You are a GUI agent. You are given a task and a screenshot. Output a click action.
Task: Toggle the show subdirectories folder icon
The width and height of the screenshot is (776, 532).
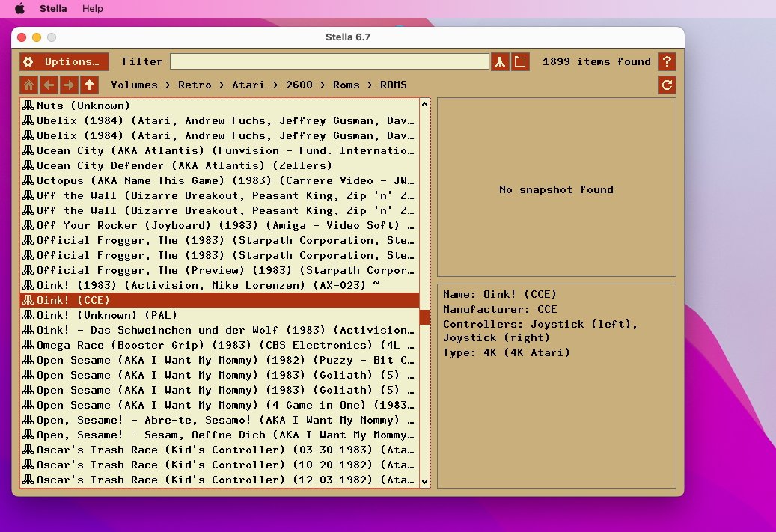coord(520,62)
